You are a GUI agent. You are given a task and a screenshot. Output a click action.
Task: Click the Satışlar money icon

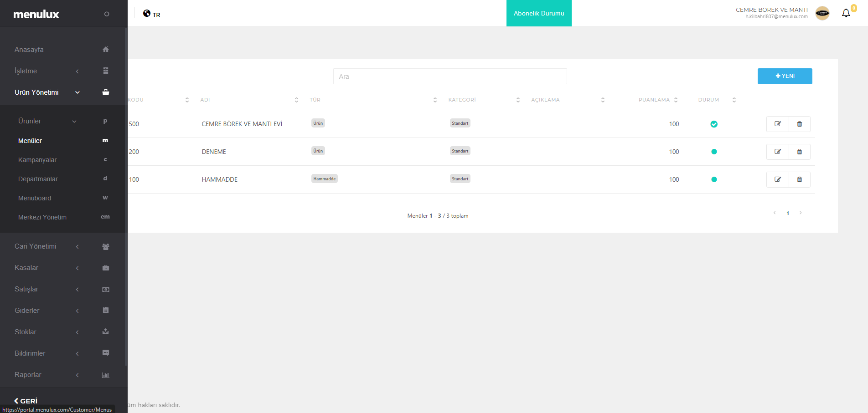coord(106,289)
